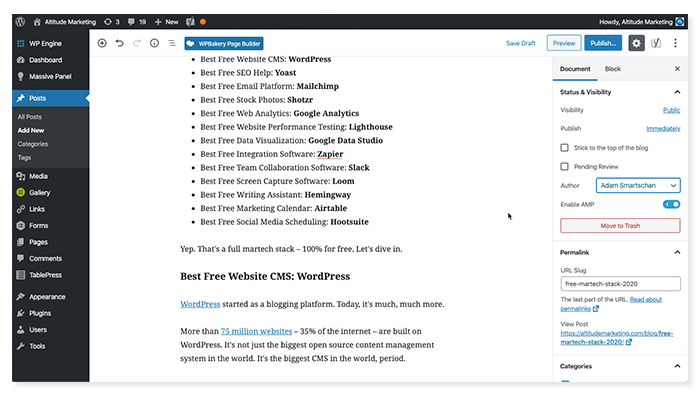Click the Preview button
Screen dimensions: 700x412
(x=564, y=43)
